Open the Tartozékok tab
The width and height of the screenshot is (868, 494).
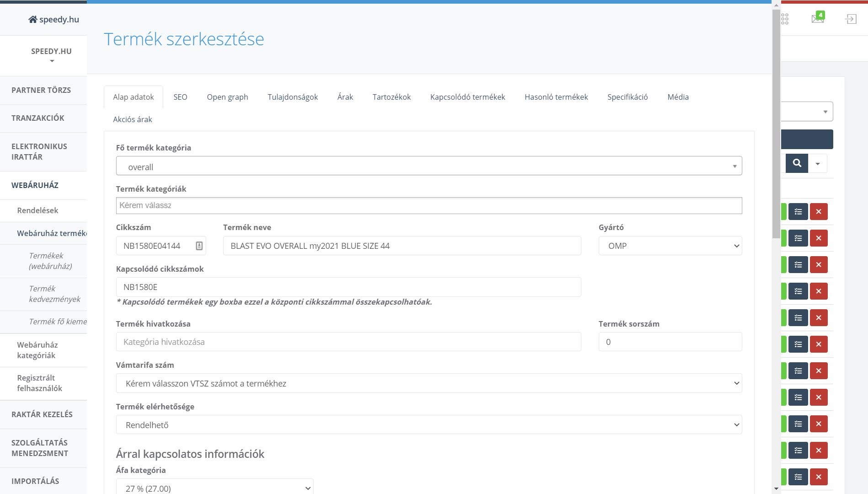click(x=392, y=97)
